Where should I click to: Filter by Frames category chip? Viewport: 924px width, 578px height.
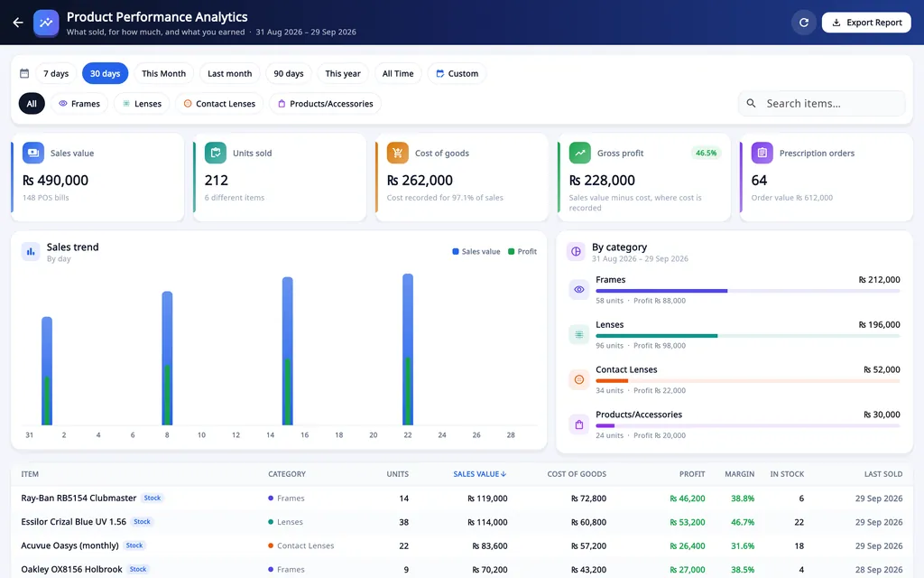pyautogui.click(x=79, y=103)
